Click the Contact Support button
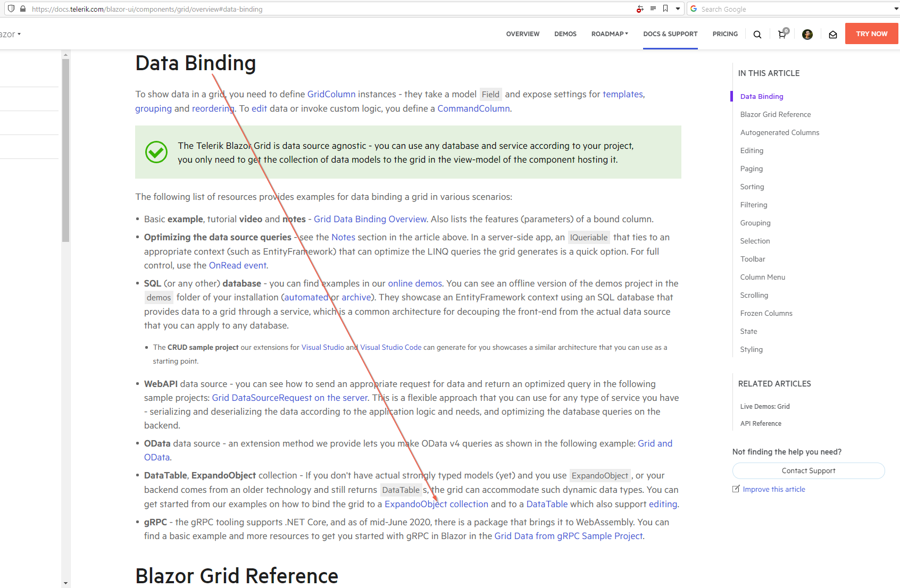The width and height of the screenshot is (900, 588). click(x=809, y=471)
